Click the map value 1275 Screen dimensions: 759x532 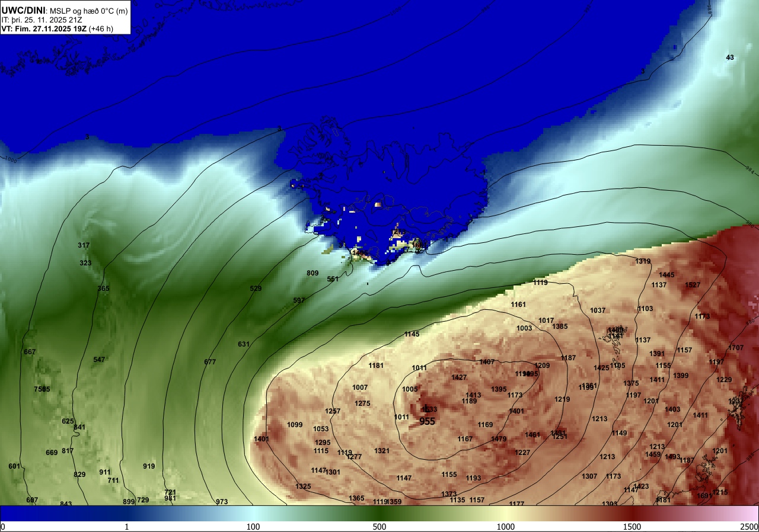(362, 403)
